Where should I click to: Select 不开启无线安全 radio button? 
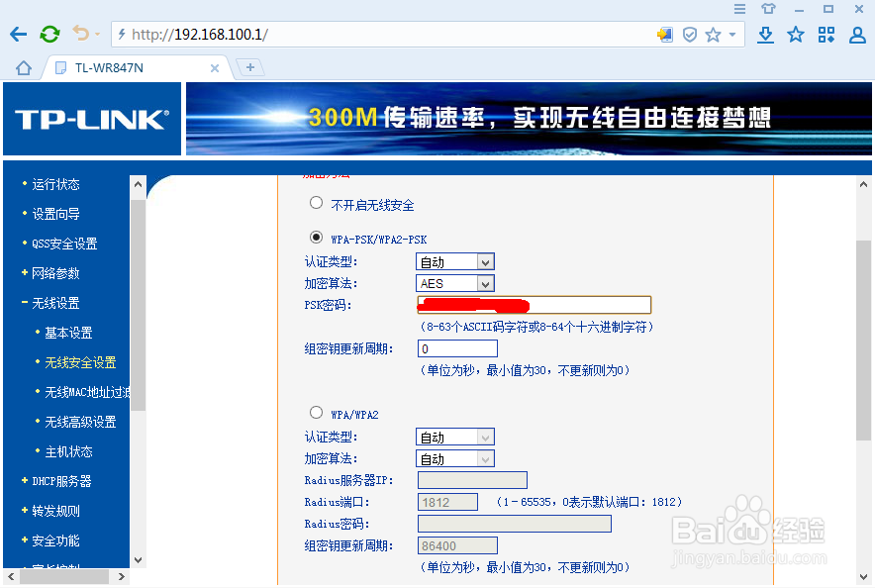point(316,203)
